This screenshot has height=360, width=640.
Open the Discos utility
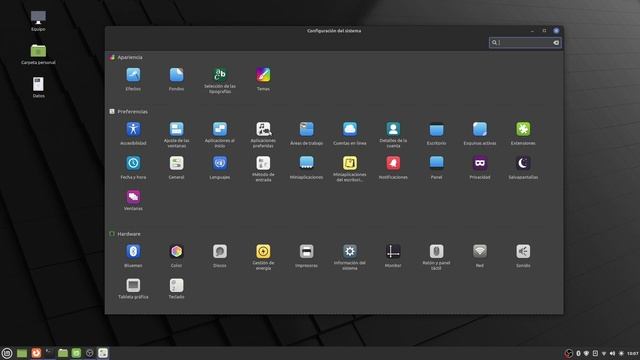(220, 256)
